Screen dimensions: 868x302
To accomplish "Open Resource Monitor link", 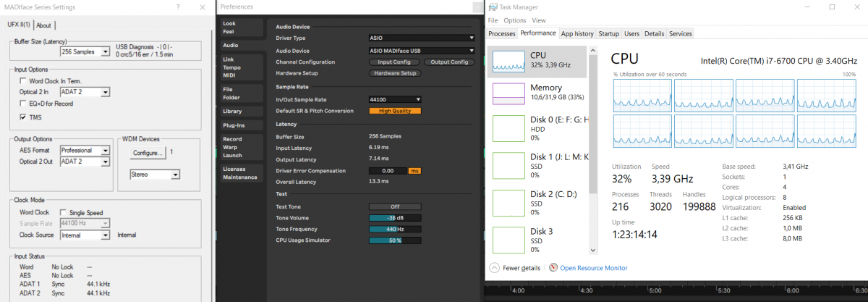I will (x=594, y=268).
